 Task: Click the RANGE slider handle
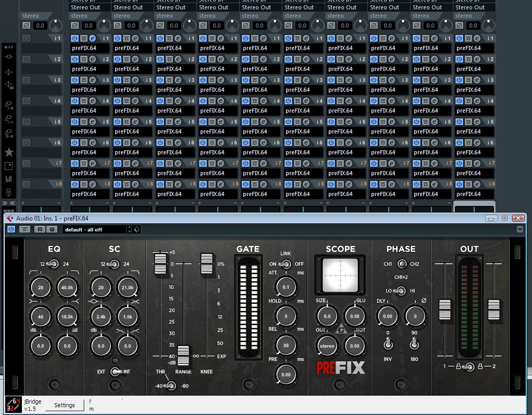click(183, 356)
